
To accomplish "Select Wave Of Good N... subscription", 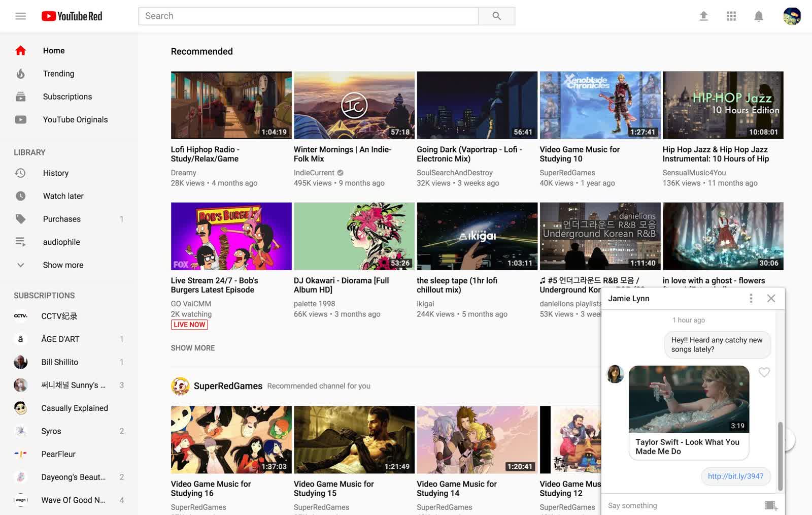I will click(x=73, y=500).
